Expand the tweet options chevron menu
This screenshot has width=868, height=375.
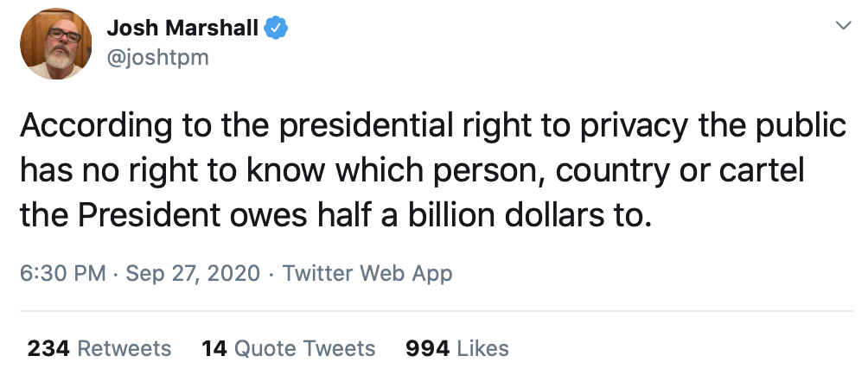pyautogui.click(x=842, y=27)
